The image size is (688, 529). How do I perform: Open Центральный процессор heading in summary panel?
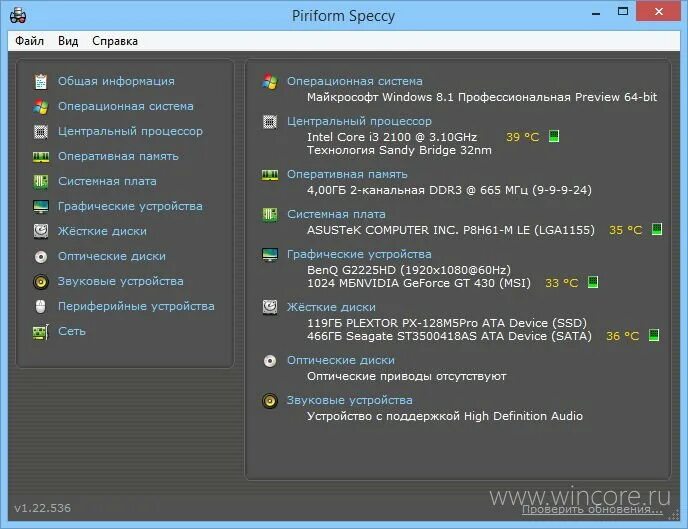[359, 121]
